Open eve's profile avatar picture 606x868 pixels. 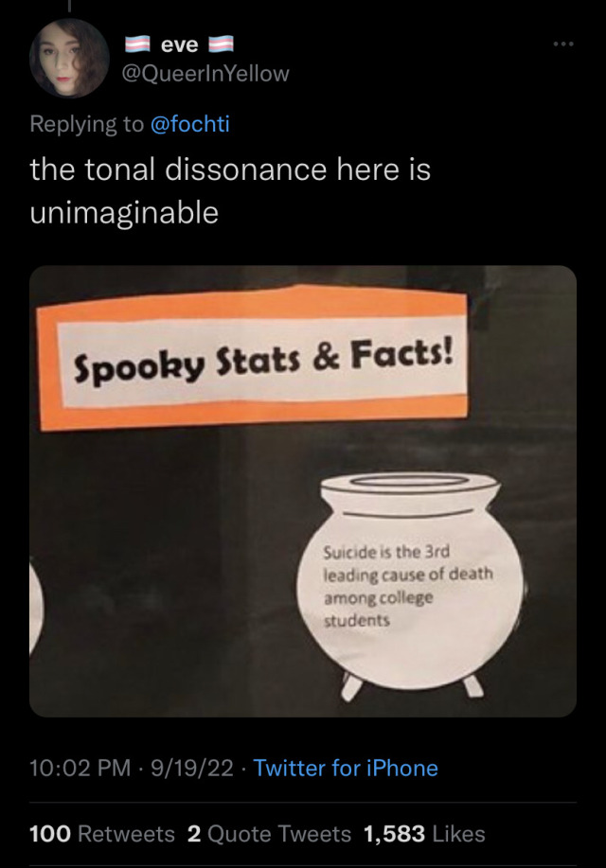click(69, 58)
